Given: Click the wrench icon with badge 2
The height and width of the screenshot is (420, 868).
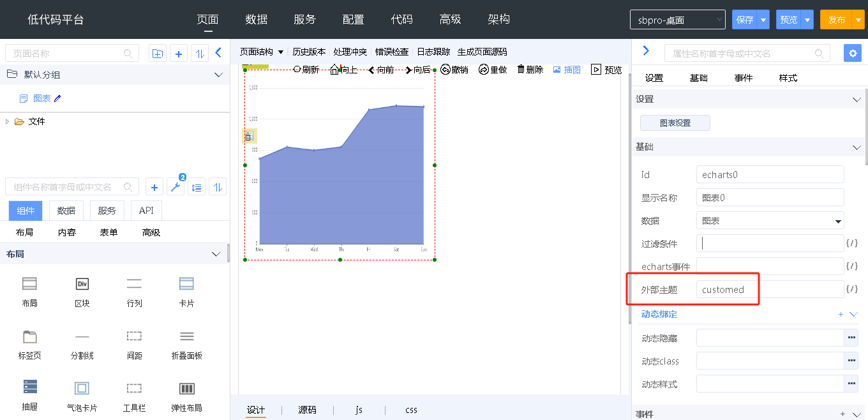Looking at the screenshot, I should pos(176,187).
